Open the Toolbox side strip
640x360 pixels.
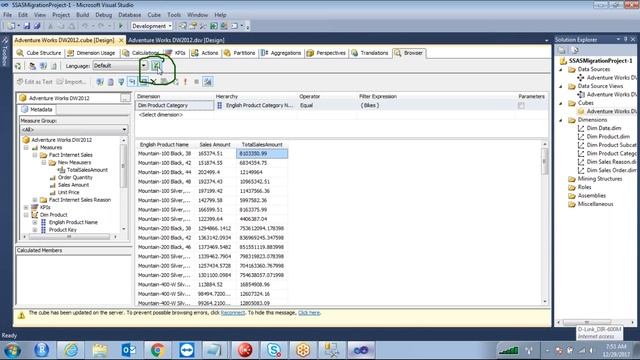coord(5,51)
